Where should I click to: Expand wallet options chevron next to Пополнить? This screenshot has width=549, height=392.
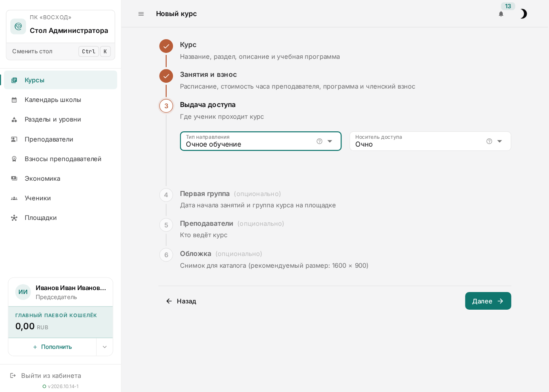(x=105, y=347)
